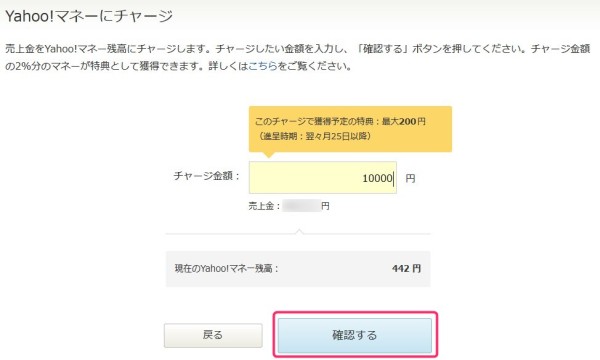Click the yellow 最大200円 bonus tooltip
This screenshot has width=600, height=360.
pyautogui.click(x=350, y=129)
